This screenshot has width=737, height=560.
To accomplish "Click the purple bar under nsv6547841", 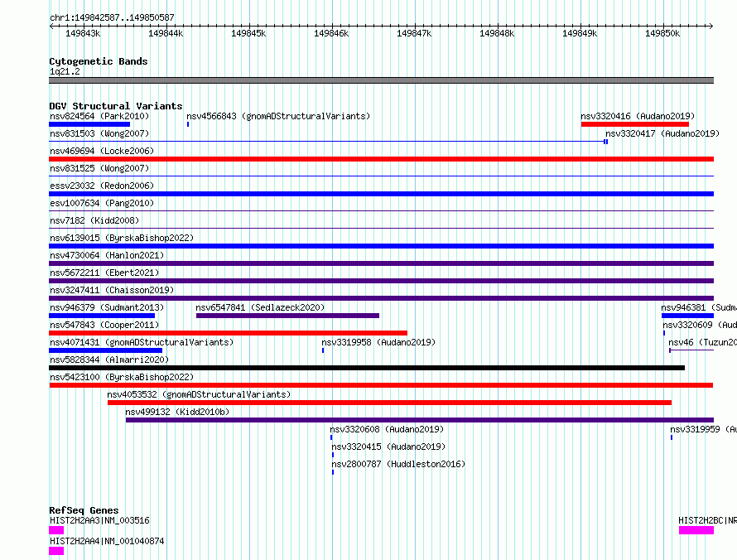I will tap(287, 316).
